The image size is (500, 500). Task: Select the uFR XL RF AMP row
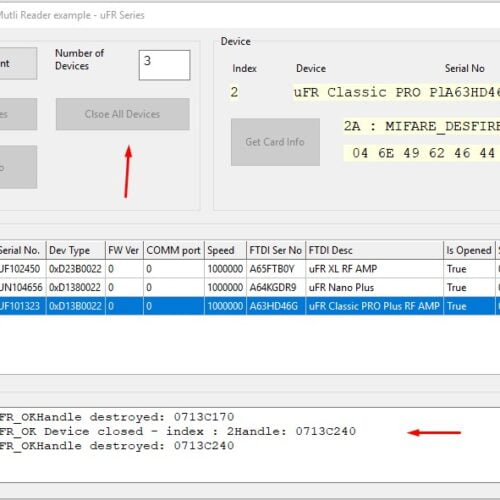pos(250,269)
